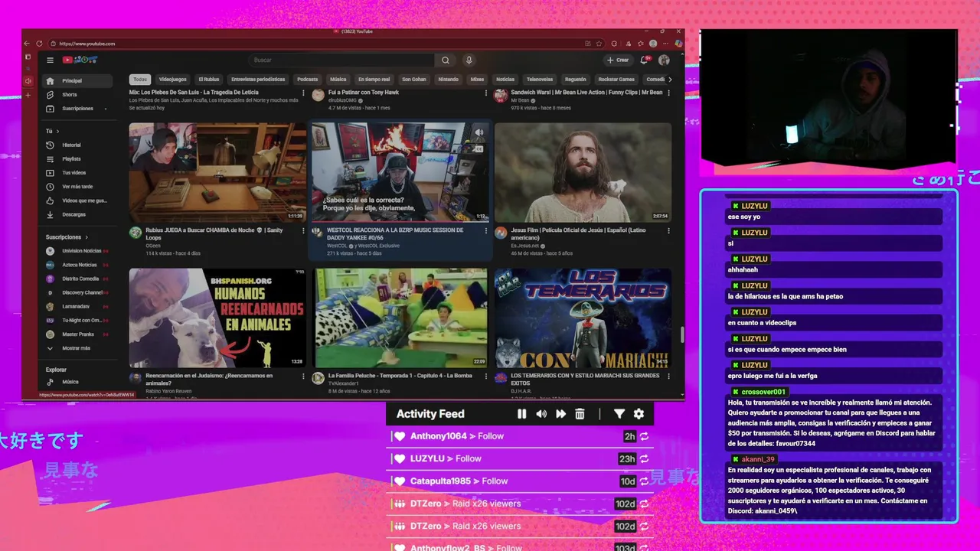The image size is (980, 551).
Task: Pause the Activity Feed
Action: [x=521, y=414]
